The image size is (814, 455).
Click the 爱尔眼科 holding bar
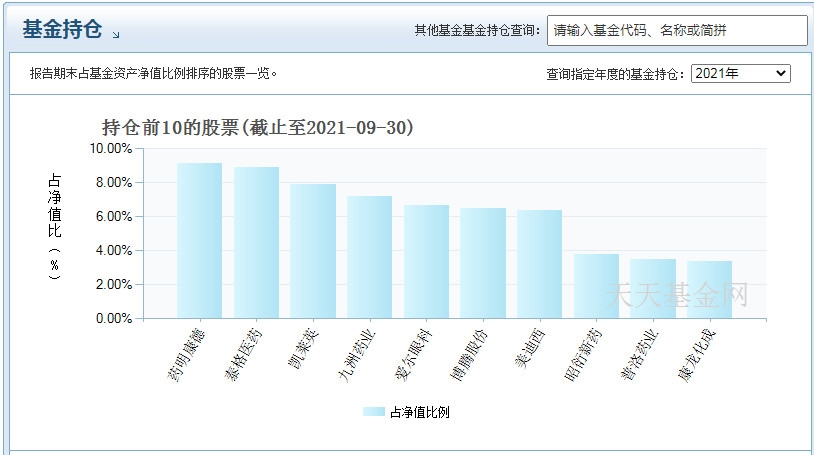[426, 262]
